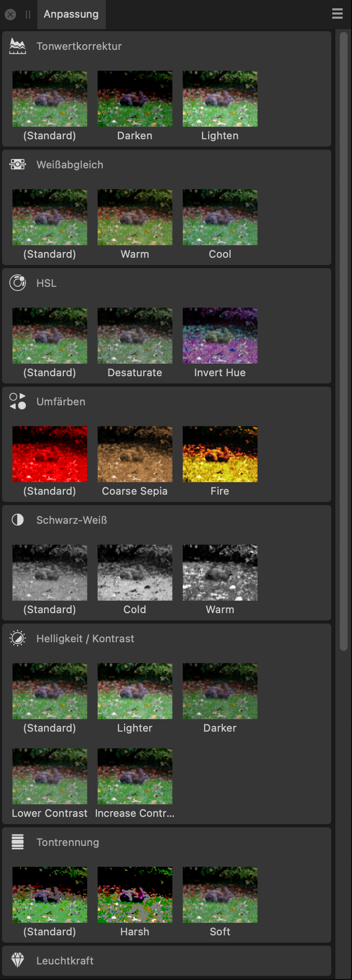The image size is (352, 980).
Task: Collapse the Tontrennung section header
Action: click(167, 842)
